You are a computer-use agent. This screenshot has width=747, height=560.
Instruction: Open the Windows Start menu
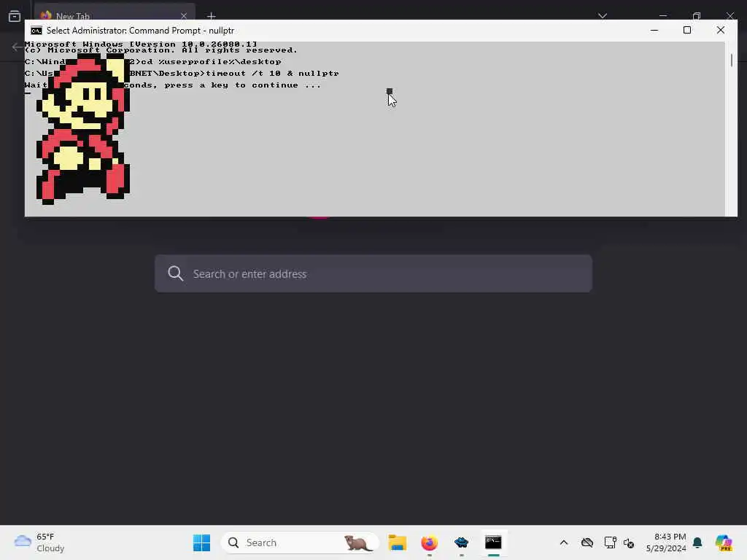[201, 542]
